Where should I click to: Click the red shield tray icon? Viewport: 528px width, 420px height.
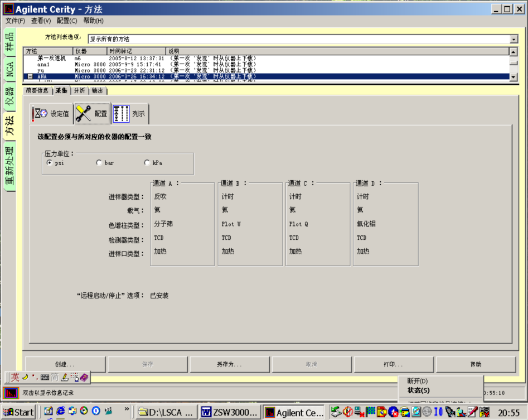(x=347, y=412)
